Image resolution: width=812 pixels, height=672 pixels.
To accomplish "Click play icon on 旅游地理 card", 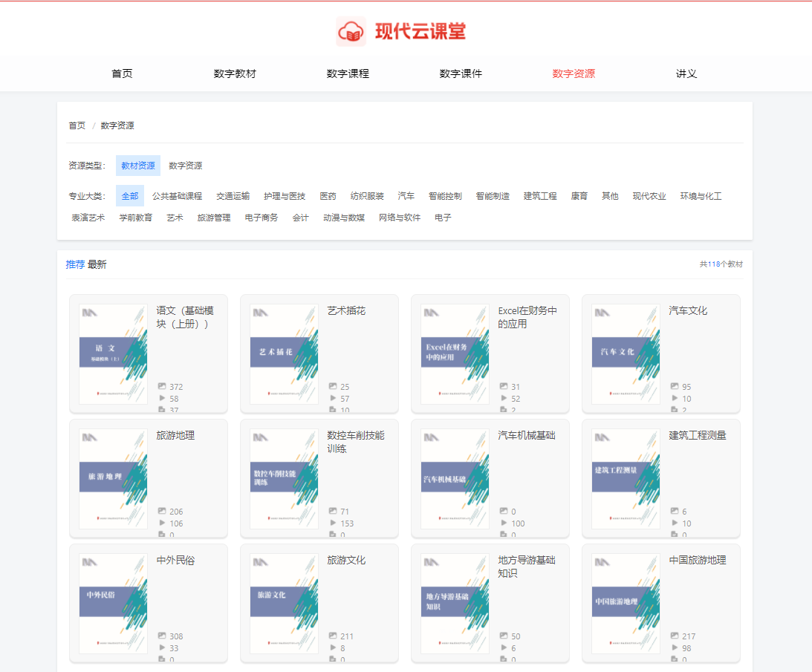I will (x=162, y=523).
